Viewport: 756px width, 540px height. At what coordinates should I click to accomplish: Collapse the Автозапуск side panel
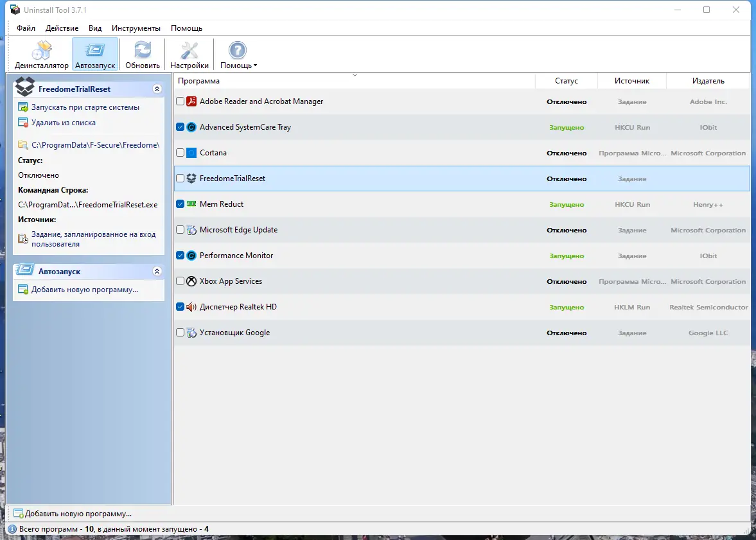pyautogui.click(x=157, y=272)
